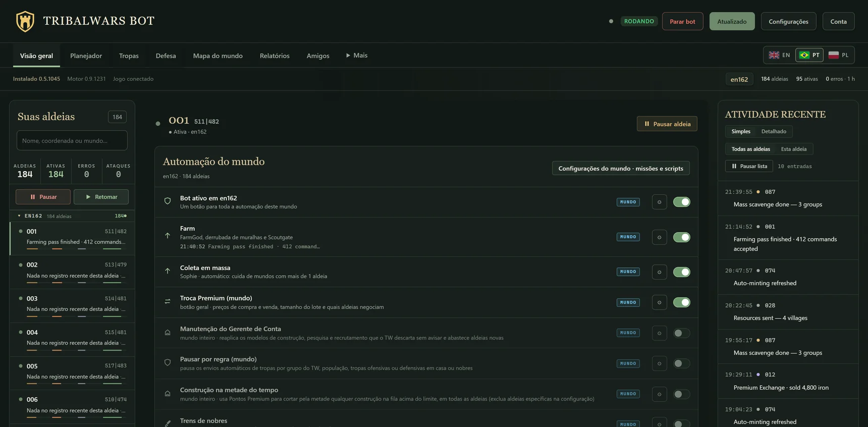
Task: Click the Parar bot button
Action: pyautogui.click(x=682, y=21)
